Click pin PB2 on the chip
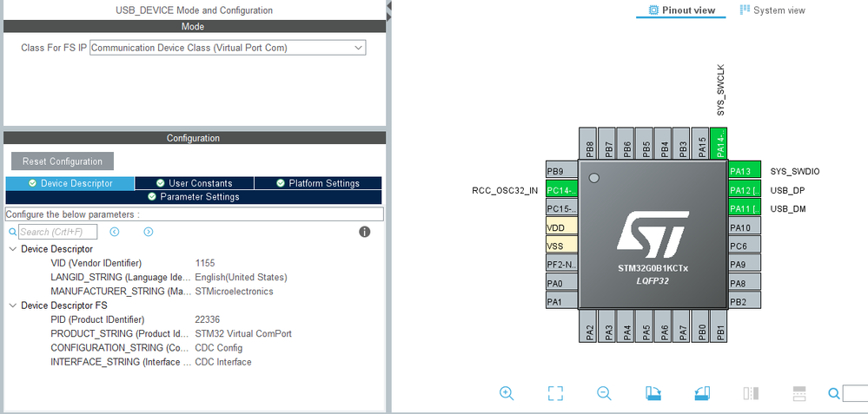The height and width of the screenshot is (414, 868). pyautogui.click(x=744, y=302)
